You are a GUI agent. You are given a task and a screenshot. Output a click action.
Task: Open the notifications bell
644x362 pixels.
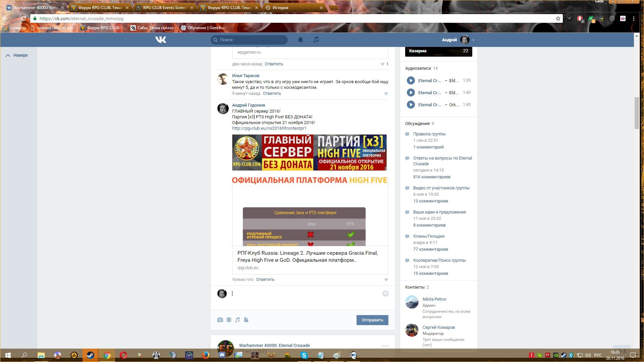301,40
